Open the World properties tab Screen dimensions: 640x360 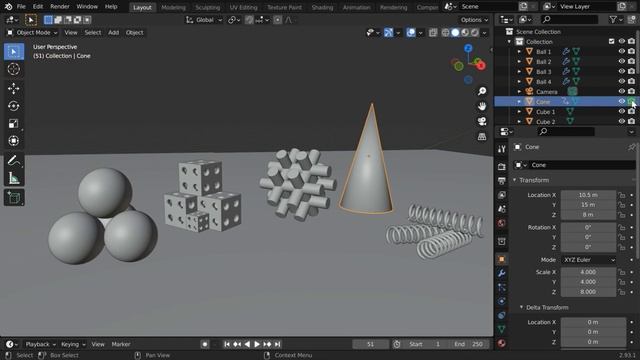tap(502, 223)
